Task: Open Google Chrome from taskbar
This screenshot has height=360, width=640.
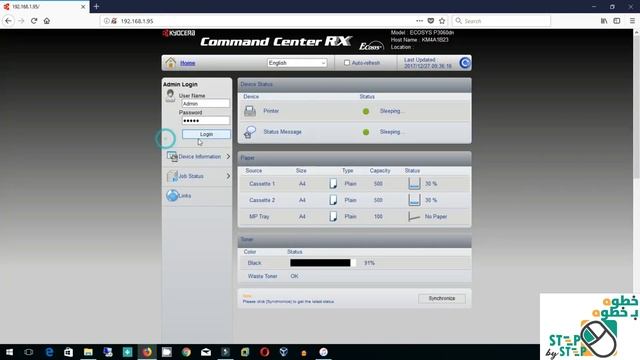Action: [x=186, y=352]
